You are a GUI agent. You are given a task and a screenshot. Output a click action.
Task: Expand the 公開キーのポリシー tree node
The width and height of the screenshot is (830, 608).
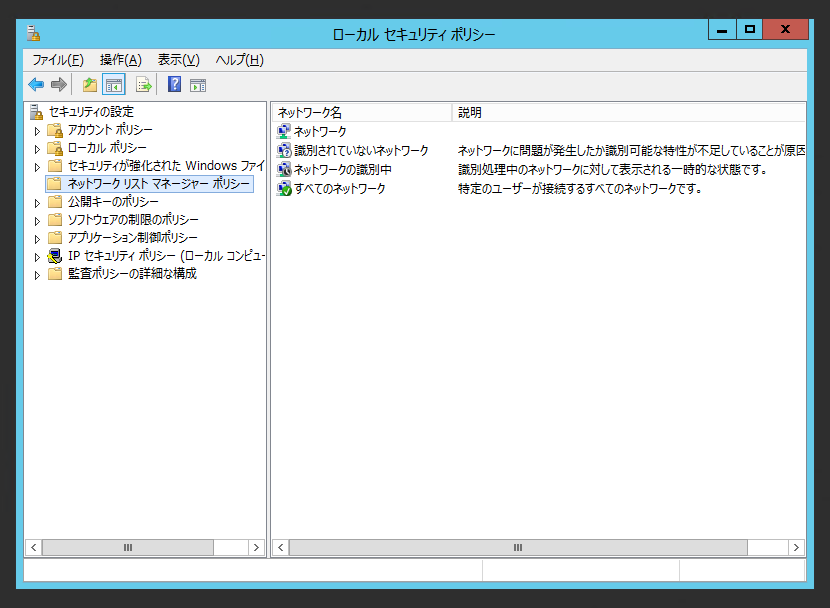[37, 203]
